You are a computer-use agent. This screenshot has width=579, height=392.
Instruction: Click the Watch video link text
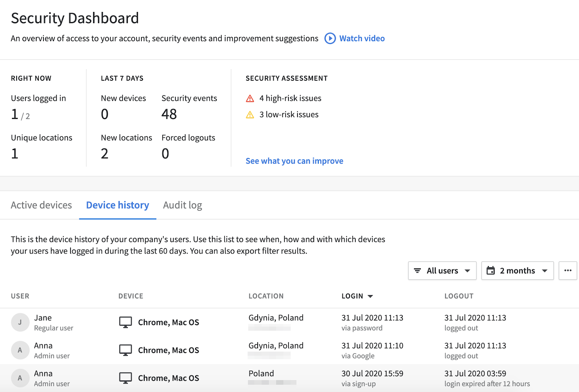pyautogui.click(x=362, y=38)
